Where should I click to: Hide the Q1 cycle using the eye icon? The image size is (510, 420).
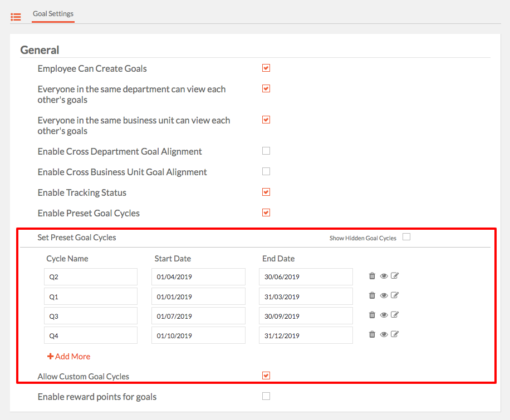[x=384, y=295]
